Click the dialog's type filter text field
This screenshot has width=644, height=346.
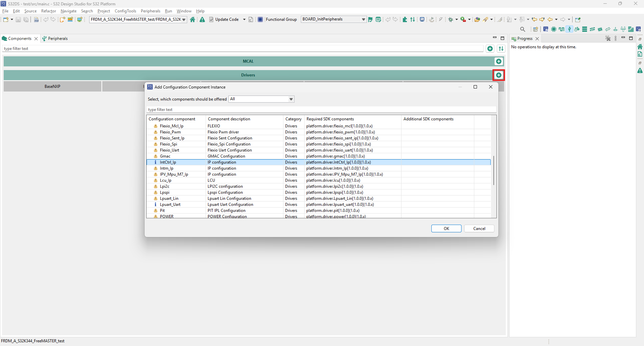pos(321,110)
